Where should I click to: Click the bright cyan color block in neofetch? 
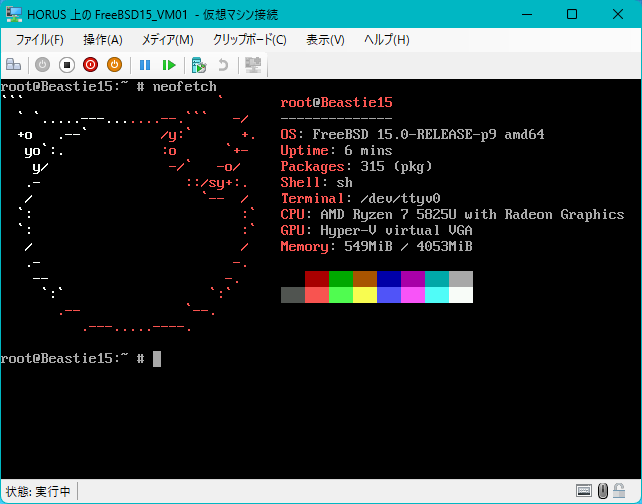(x=437, y=295)
